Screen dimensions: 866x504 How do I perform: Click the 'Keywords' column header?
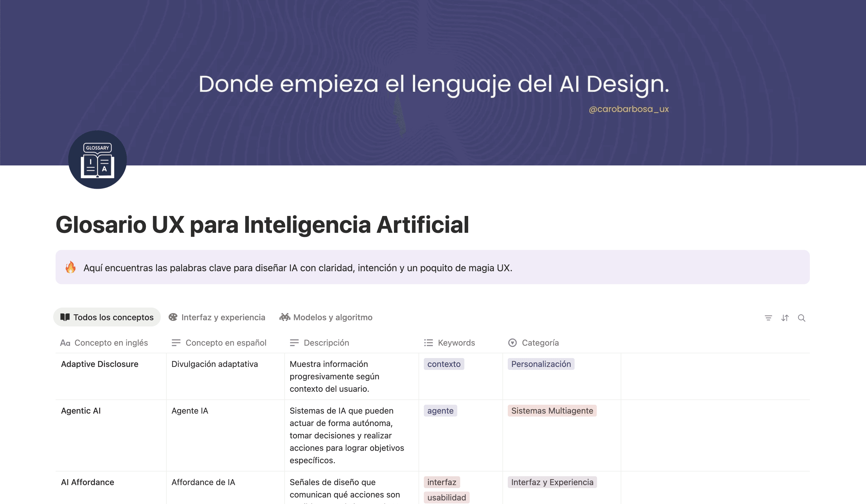450,342
